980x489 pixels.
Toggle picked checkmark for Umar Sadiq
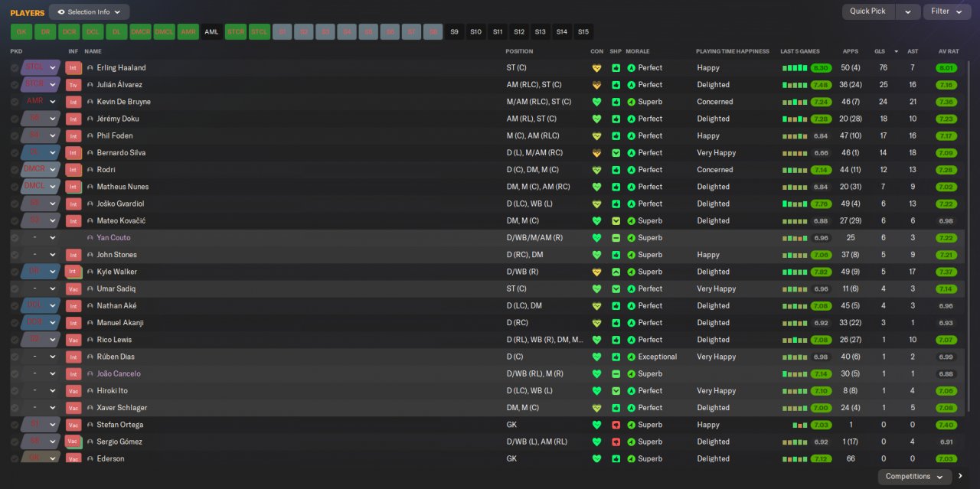point(15,289)
